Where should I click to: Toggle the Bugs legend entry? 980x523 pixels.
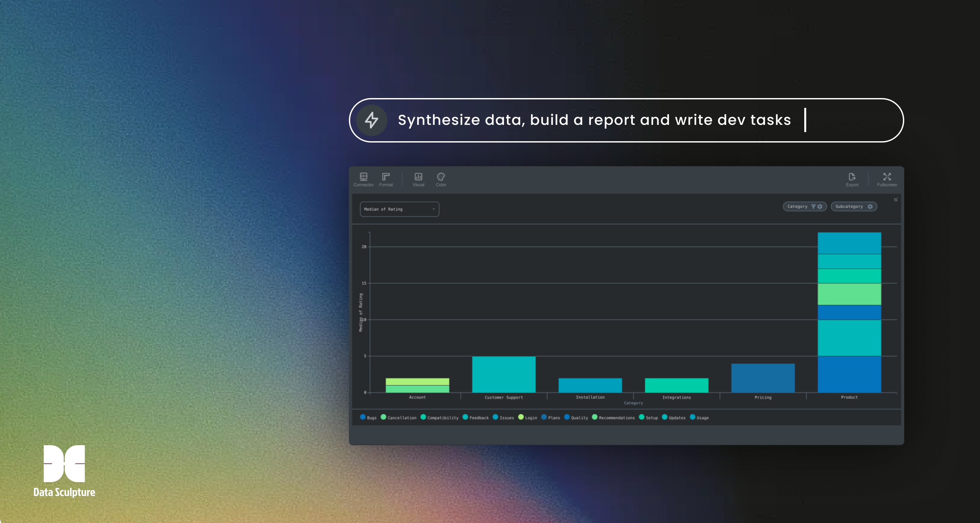(368, 417)
